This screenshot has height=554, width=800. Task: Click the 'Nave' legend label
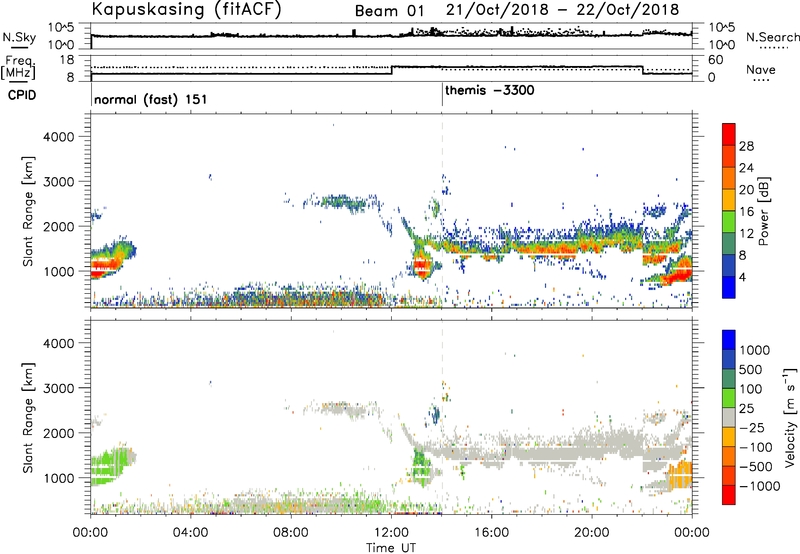point(761,69)
